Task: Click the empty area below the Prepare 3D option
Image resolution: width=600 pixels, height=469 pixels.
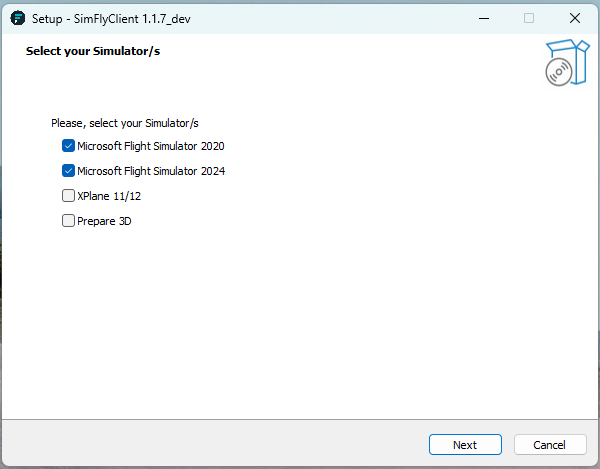Action: tap(300, 320)
